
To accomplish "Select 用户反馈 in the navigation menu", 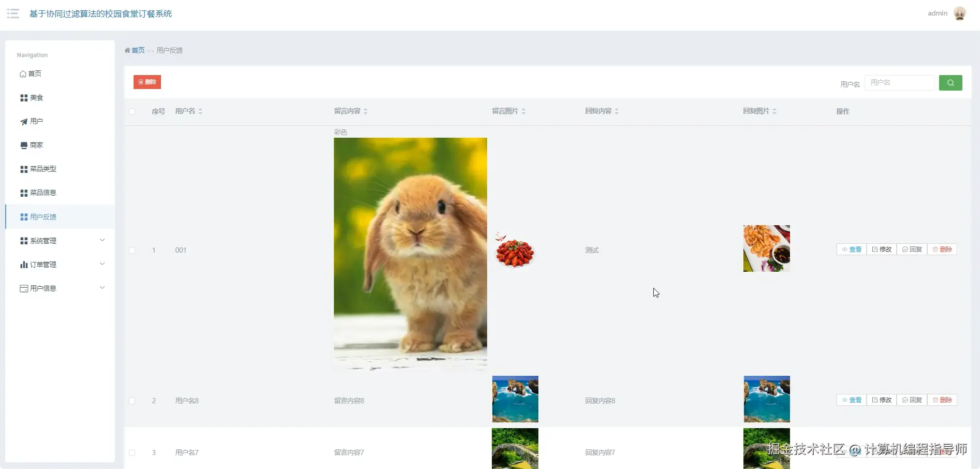I will 60,217.
